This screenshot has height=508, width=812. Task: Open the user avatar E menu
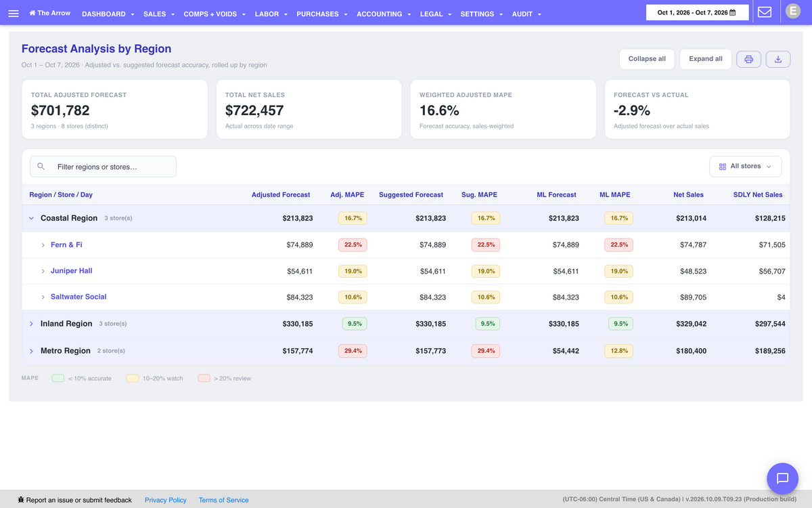click(792, 11)
